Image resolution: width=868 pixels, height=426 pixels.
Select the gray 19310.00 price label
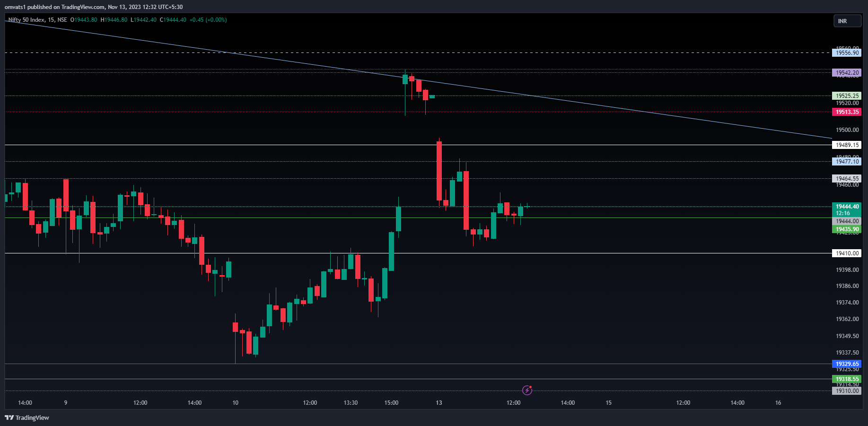(847, 391)
